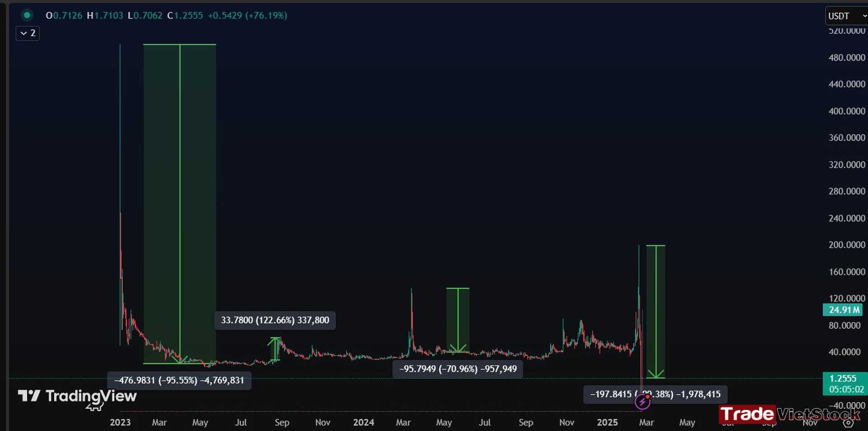Select the TradingView logo
Image resolution: width=868 pixels, height=431 pixels.
click(77, 397)
